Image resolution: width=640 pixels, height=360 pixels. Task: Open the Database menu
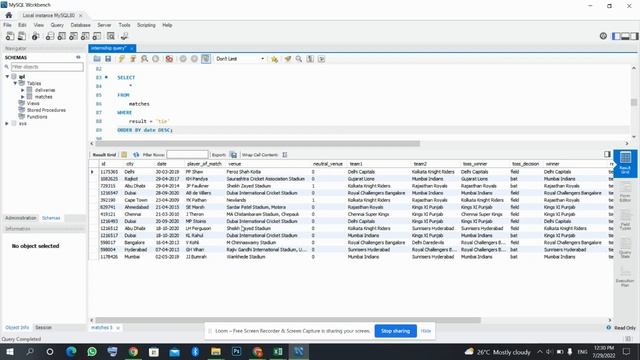coord(80,25)
